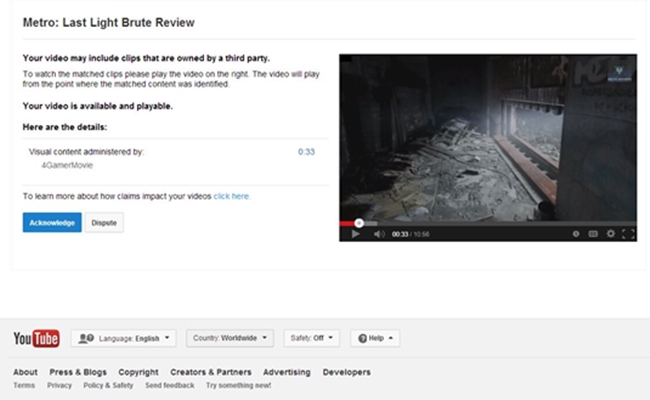
Task: Toggle the Safety: Off selector
Action: pos(312,338)
